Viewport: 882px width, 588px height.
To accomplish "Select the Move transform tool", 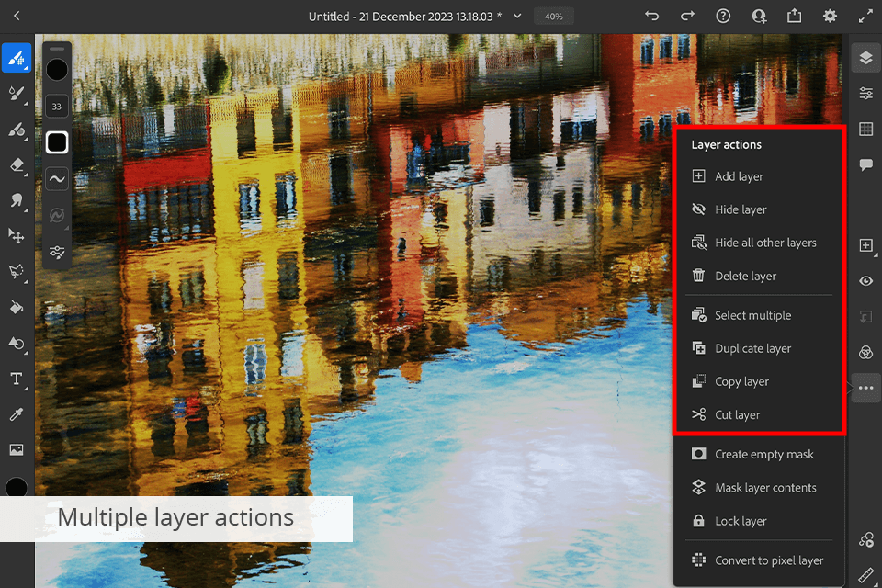I will pos(17,236).
